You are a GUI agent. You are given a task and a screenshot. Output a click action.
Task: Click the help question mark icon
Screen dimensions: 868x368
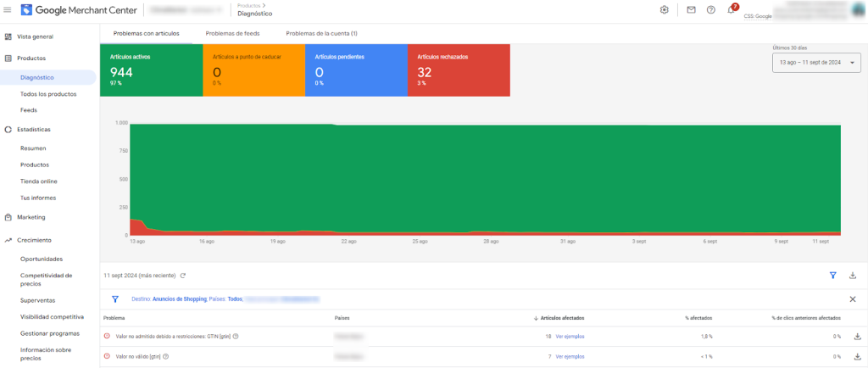[x=710, y=10]
